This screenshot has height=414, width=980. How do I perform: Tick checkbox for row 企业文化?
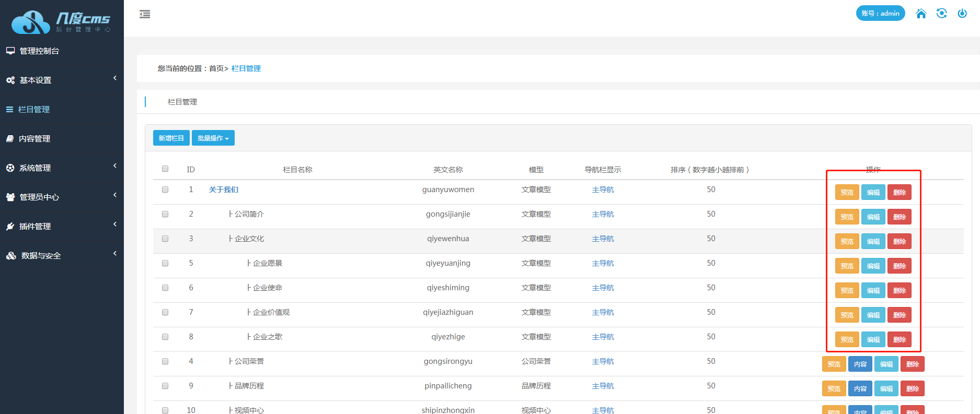coord(165,239)
